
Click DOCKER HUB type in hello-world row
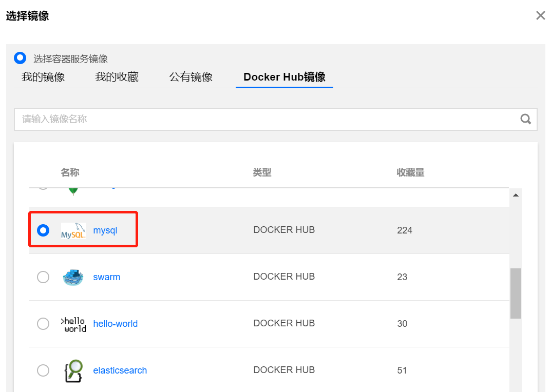coord(284,323)
